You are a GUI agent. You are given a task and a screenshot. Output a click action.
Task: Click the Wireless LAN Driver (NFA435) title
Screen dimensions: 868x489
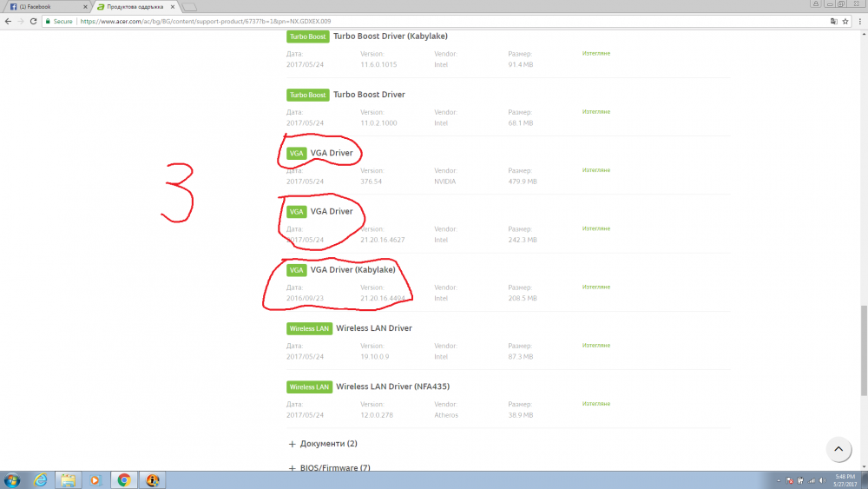392,387
